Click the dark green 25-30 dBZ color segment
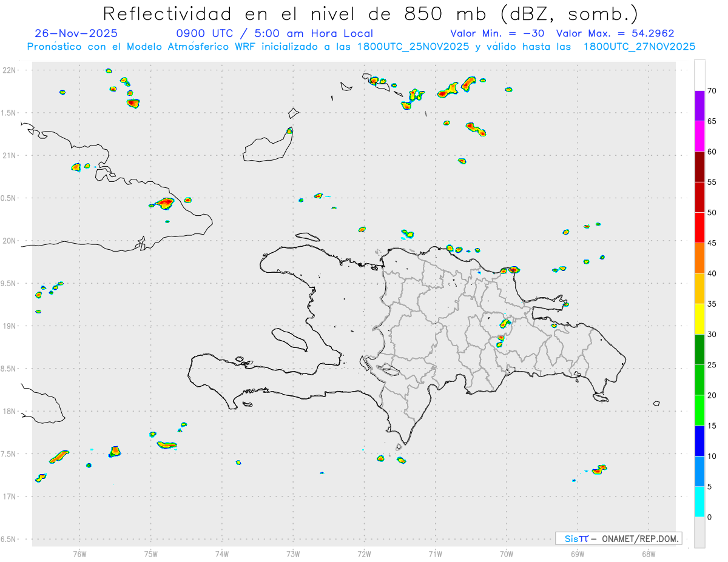This screenshot has height=562, width=728. [x=699, y=349]
